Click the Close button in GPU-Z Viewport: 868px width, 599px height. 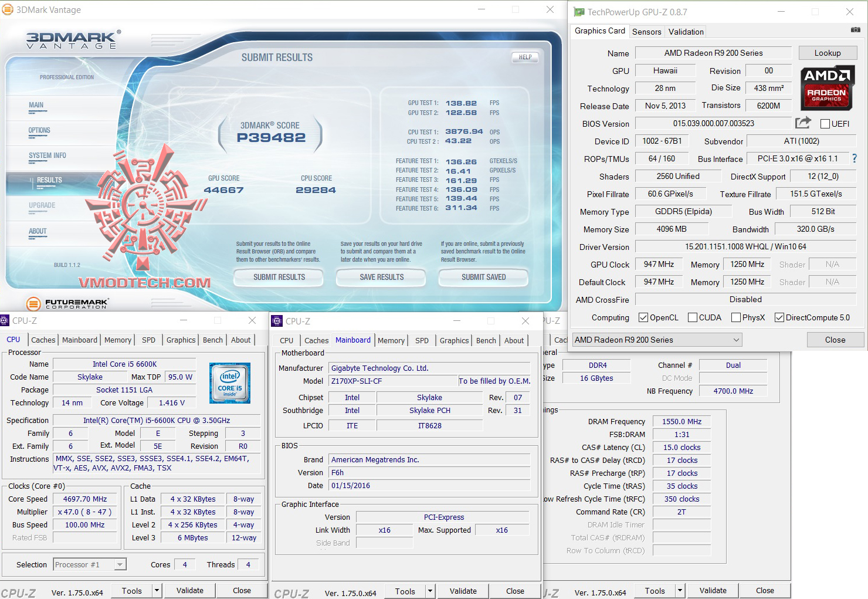tap(835, 340)
